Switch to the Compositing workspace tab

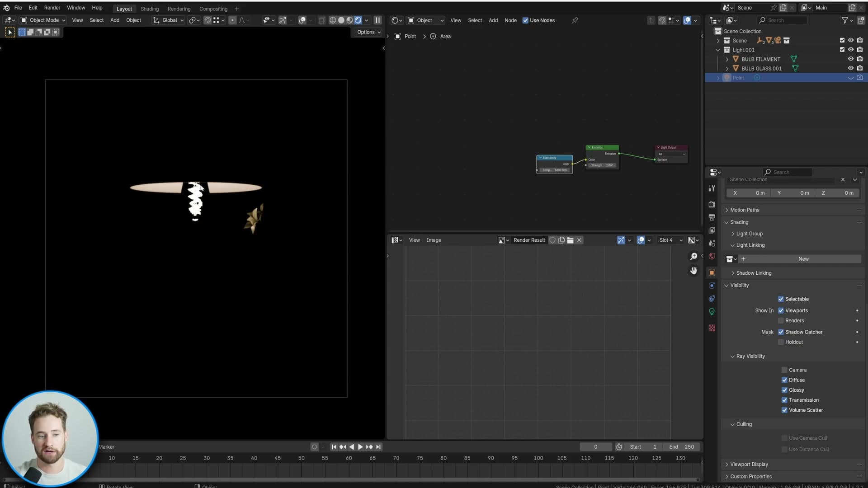coord(213,9)
